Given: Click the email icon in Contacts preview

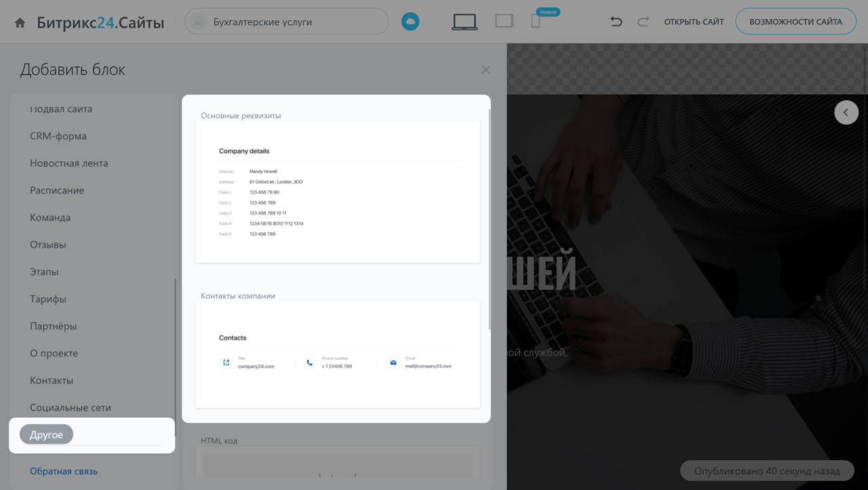Looking at the screenshot, I should [393, 362].
